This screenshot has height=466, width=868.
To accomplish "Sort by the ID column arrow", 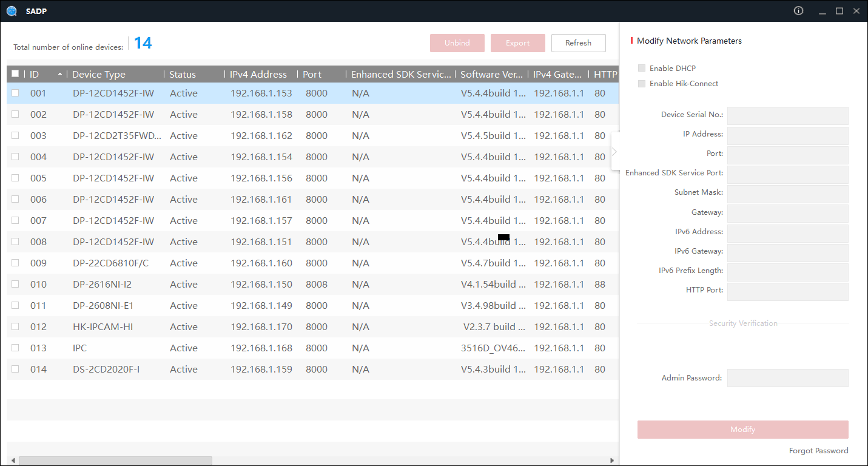I will click(x=60, y=74).
